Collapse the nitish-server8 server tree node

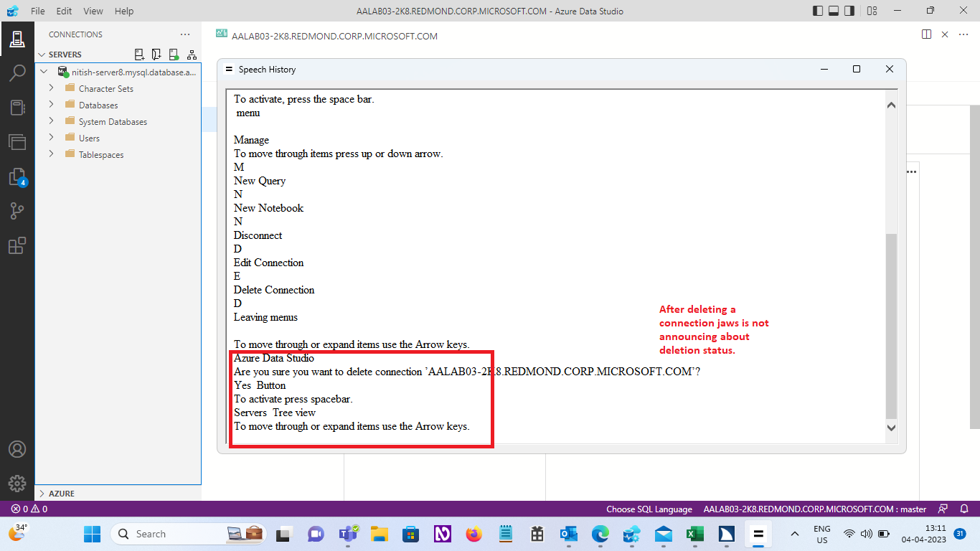point(44,71)
